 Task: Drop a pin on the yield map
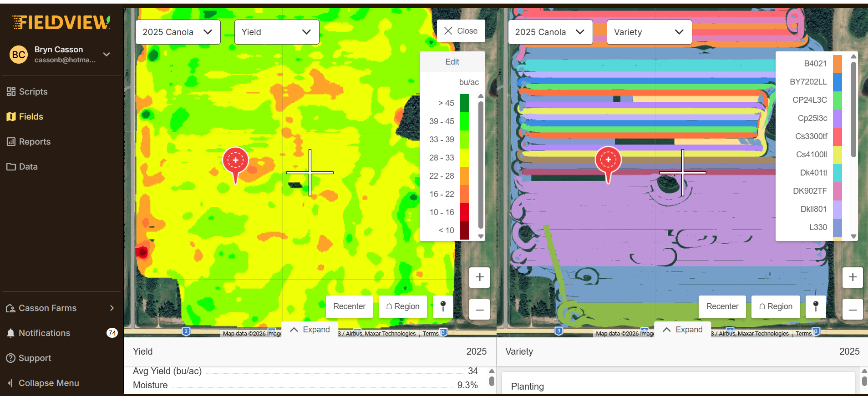coord(442,306)
